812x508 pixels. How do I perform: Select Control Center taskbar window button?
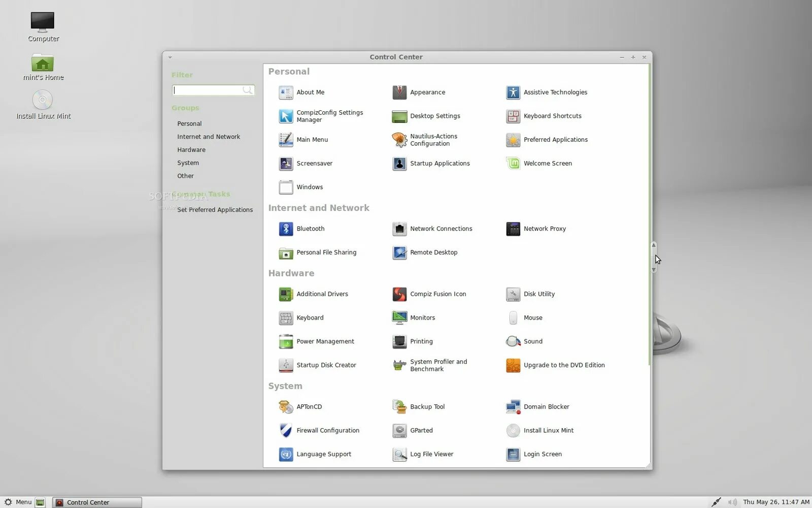(x=97, y=502)
